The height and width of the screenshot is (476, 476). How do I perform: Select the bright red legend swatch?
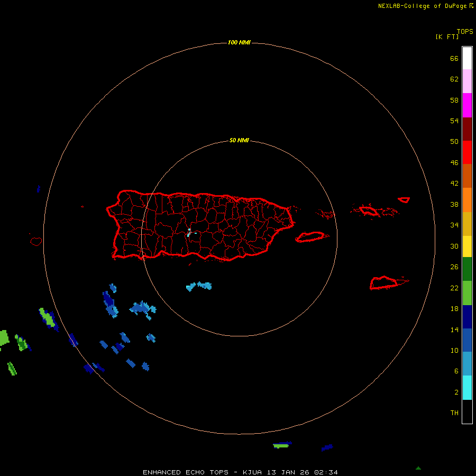pos(467,152)
